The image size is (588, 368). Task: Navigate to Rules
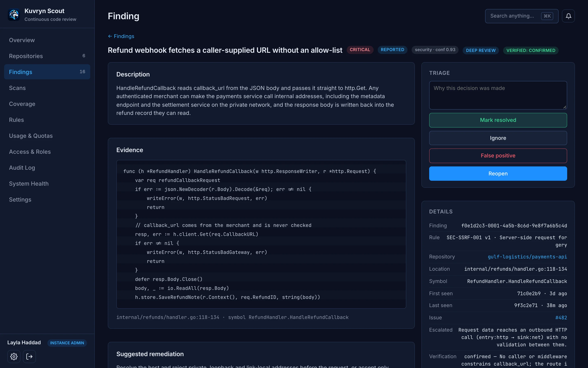(x=47, y=120)
